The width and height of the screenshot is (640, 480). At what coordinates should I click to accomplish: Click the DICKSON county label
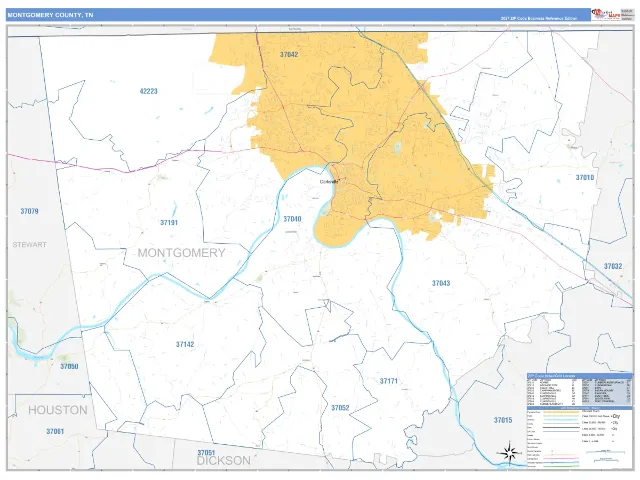click(224, 461)
